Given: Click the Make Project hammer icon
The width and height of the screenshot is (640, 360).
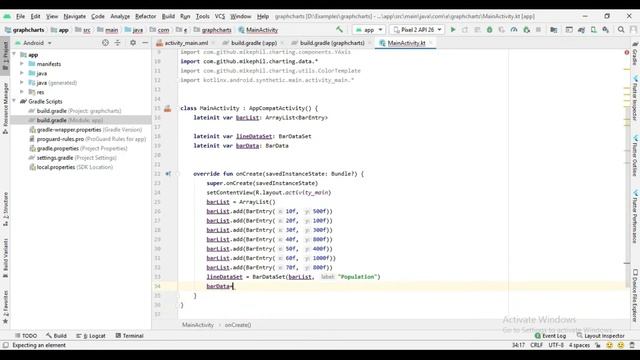Looking at the screenshot, I should (339, 29).
